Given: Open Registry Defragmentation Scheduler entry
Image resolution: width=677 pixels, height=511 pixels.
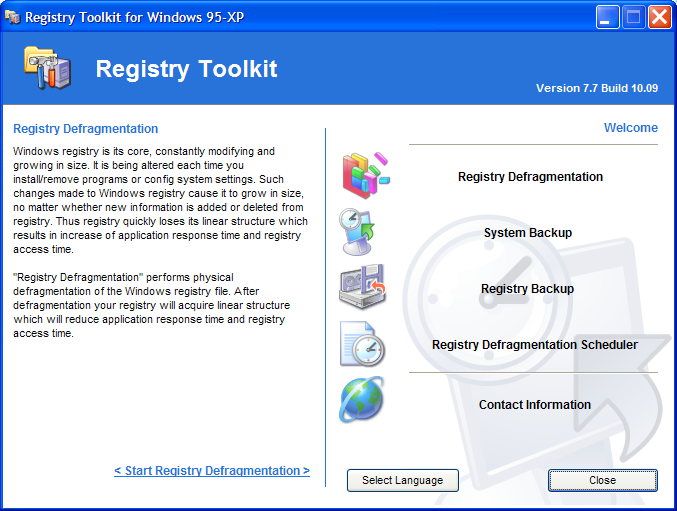Looking at the screenshot, I should point(535,345).
